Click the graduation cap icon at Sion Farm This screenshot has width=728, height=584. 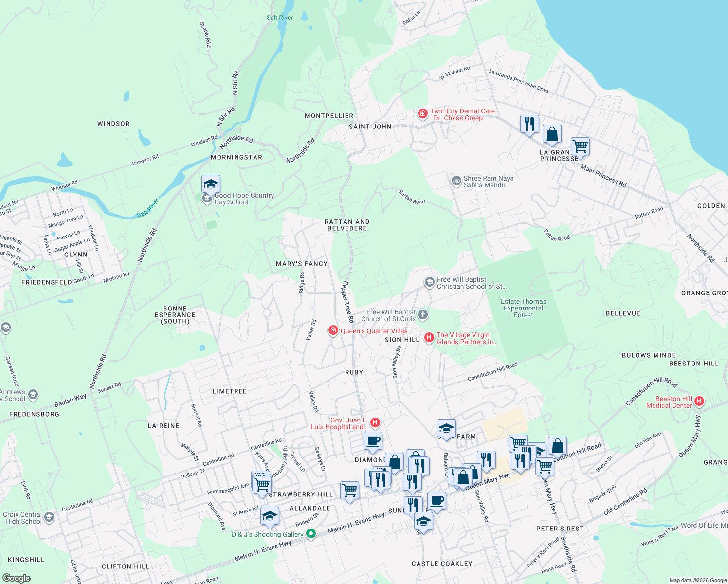(x=446, y=427)
